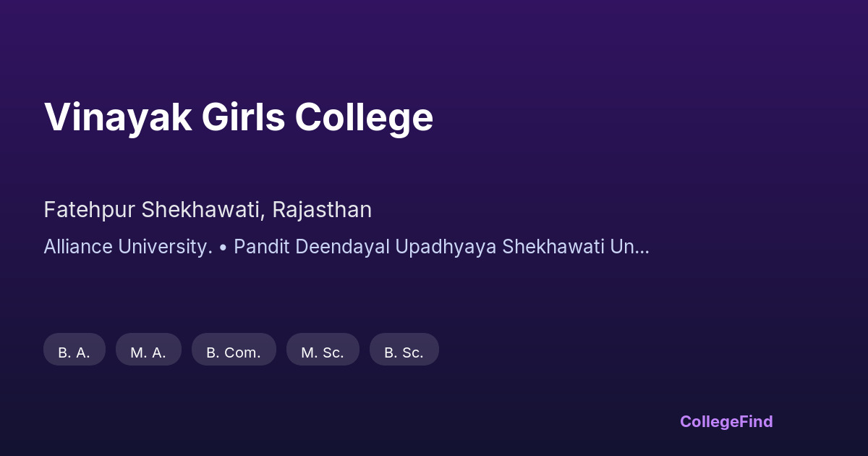
Task: Click the word Girls in the title
Action: pyautogui.click(x=243, y=117)
